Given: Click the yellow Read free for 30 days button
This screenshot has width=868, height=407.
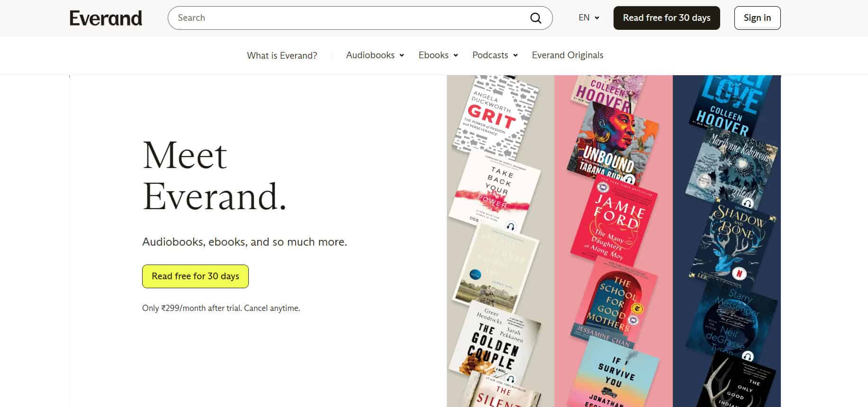Looking at the screenshot, I should coord(195,276).
